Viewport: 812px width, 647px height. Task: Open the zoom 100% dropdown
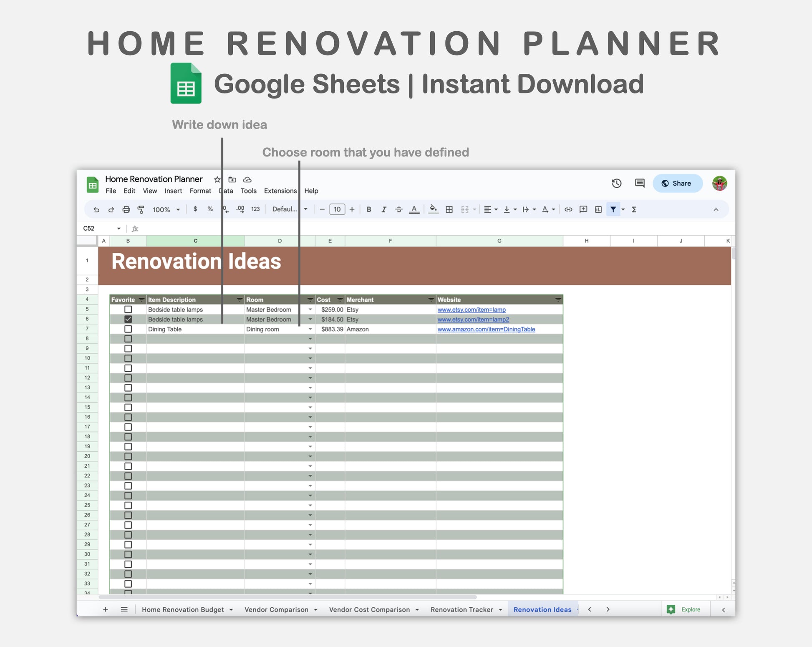166,209
